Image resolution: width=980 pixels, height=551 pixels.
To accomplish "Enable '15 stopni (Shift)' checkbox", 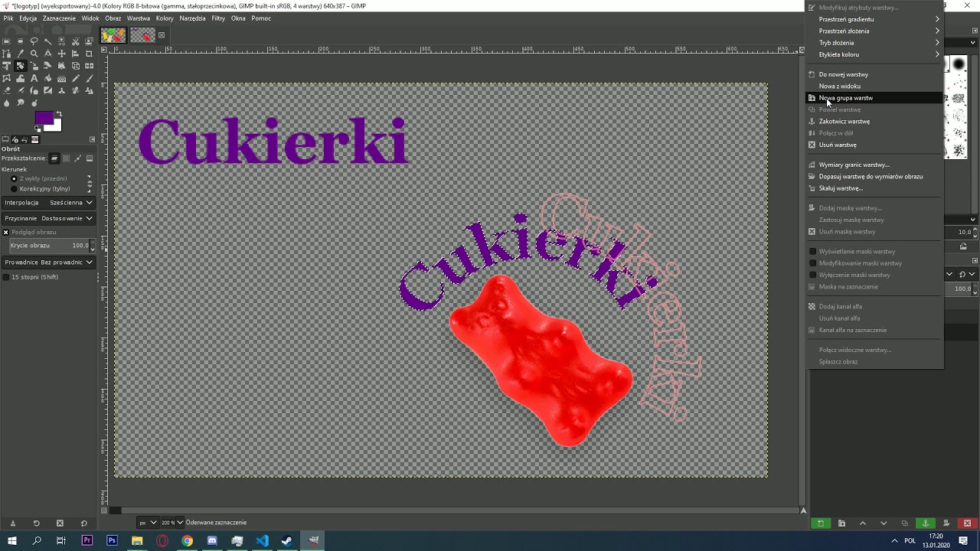I will [6, 277].
